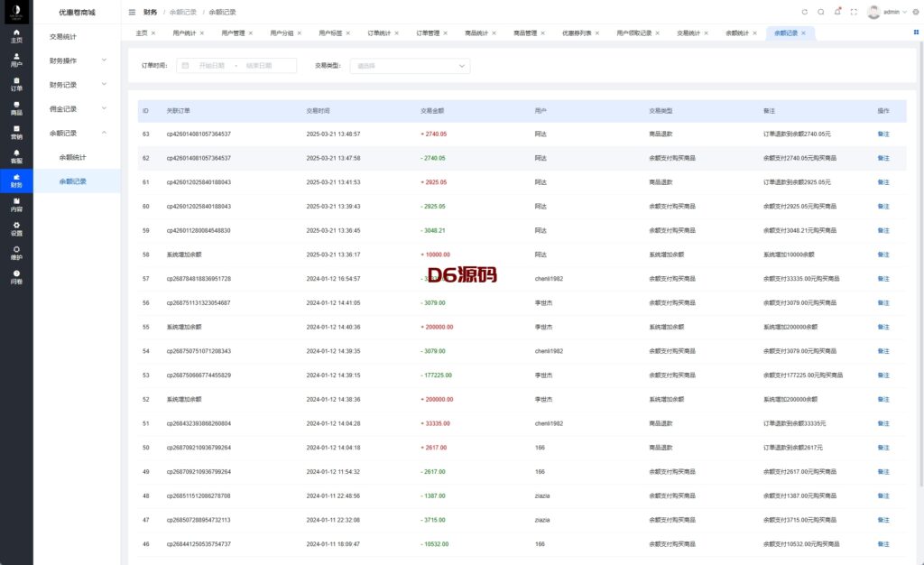
Task: Close the 订单管理 tab
Action: (445, 33)
